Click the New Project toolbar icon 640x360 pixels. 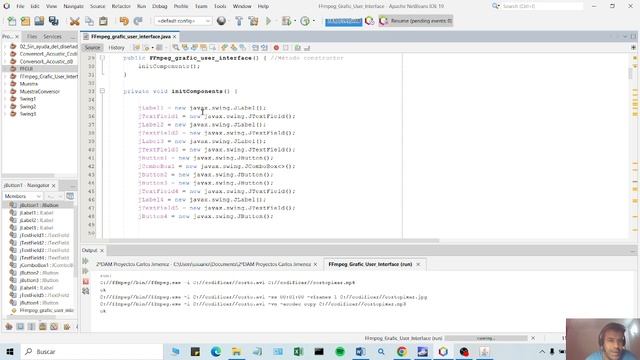tap(25, 21)
